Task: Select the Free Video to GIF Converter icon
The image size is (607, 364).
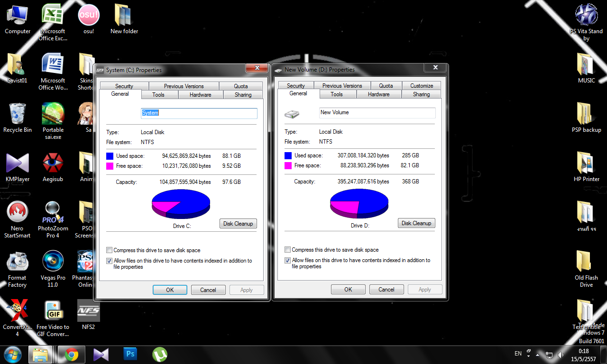Action: [x=53, y=318]
